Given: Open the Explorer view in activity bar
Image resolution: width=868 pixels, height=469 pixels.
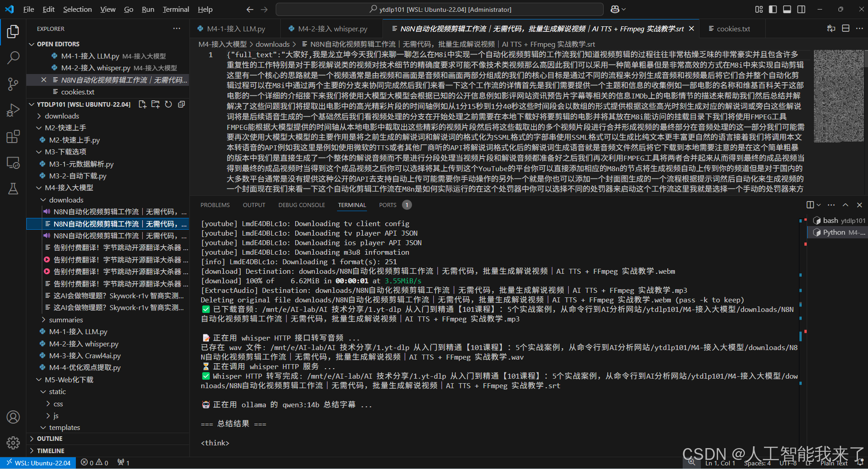Looking at the screenshot, I should pyautogui.click(x=13, y=31).
